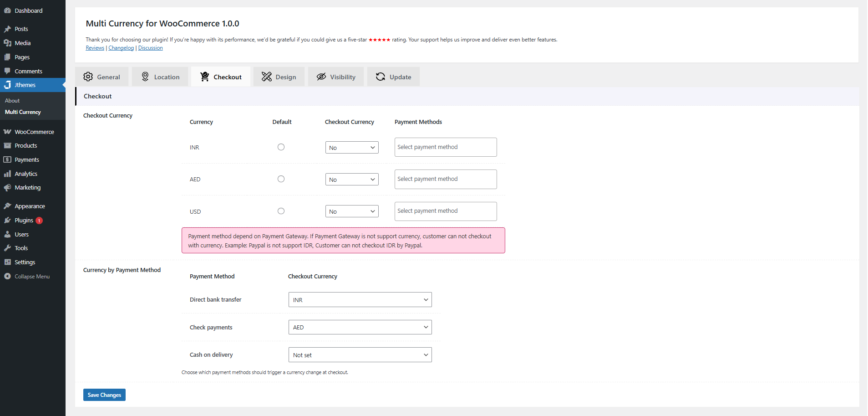Set INR as the default currency

(281, 147)
